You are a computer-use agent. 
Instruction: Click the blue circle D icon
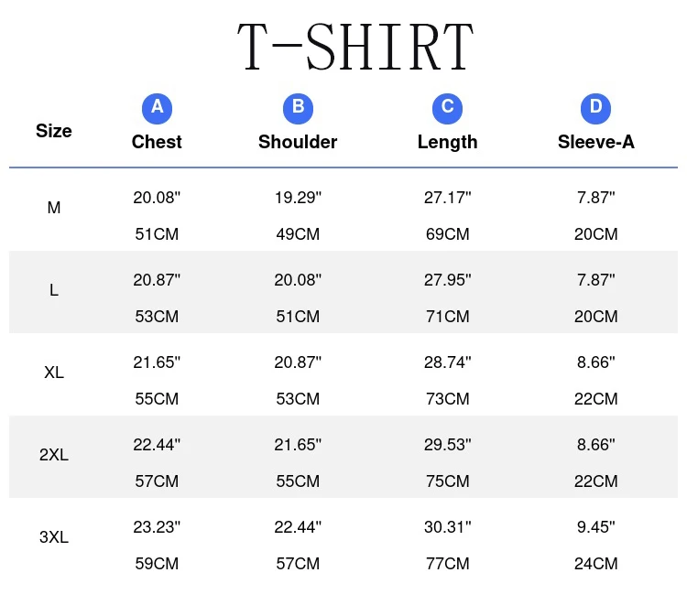595,108
